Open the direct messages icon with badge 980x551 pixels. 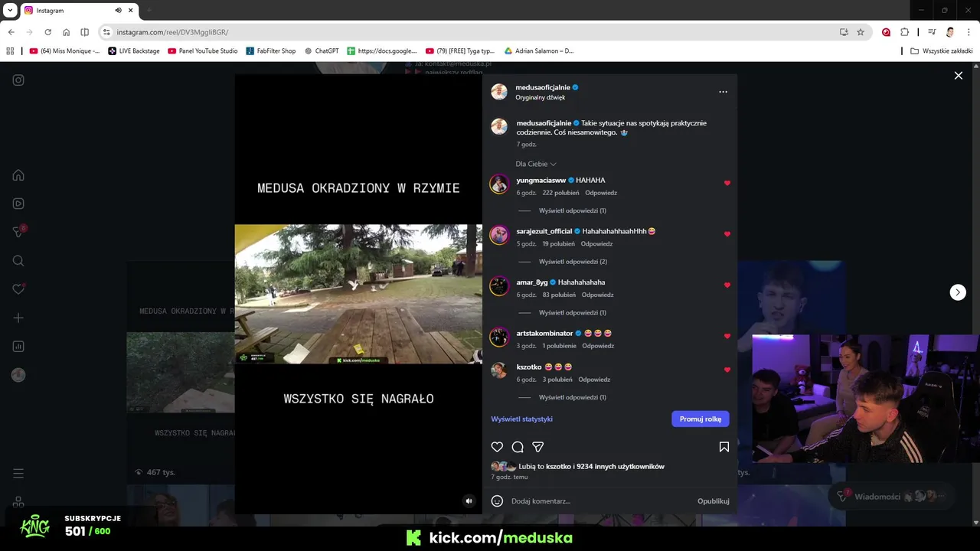click(18, 232)
